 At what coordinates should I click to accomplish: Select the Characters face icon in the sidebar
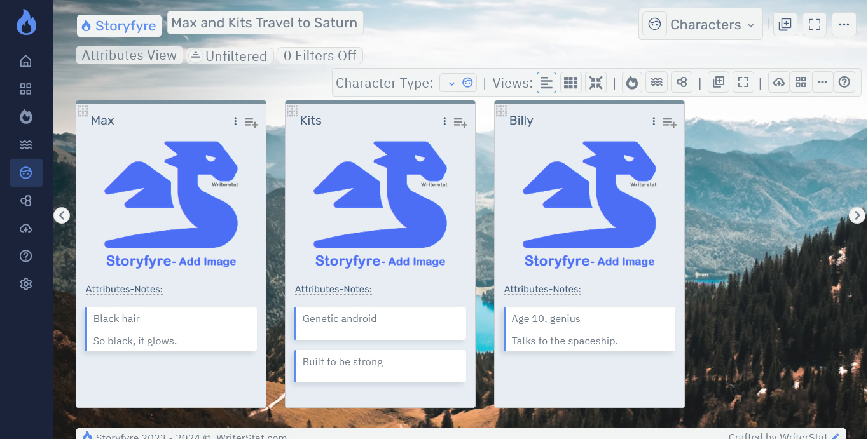(x=25, y=172)
